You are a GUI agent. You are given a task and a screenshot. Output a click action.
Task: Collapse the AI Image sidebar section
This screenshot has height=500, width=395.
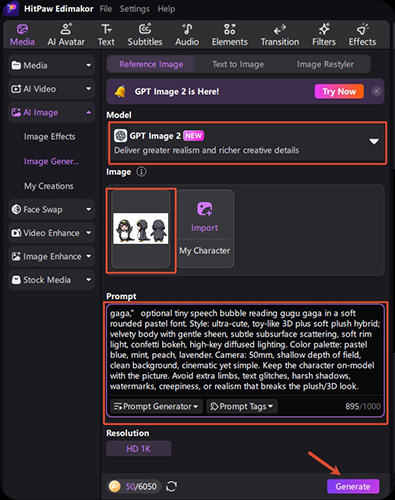tap(52, 113)
